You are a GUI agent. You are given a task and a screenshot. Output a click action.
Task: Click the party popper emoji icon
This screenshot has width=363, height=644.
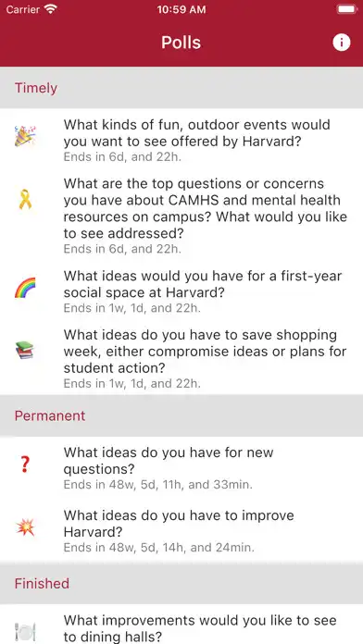click(x=25, y=136)
